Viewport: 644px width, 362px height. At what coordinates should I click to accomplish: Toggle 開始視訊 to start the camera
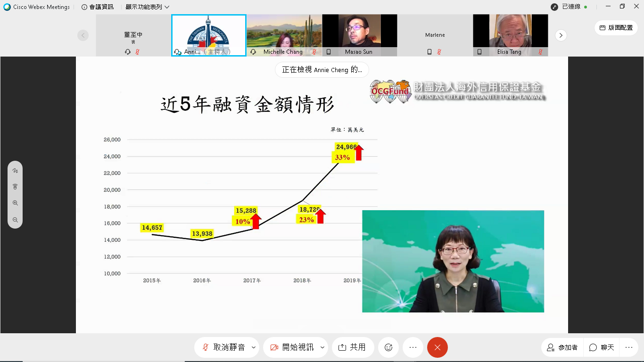[x=292, y=347]
